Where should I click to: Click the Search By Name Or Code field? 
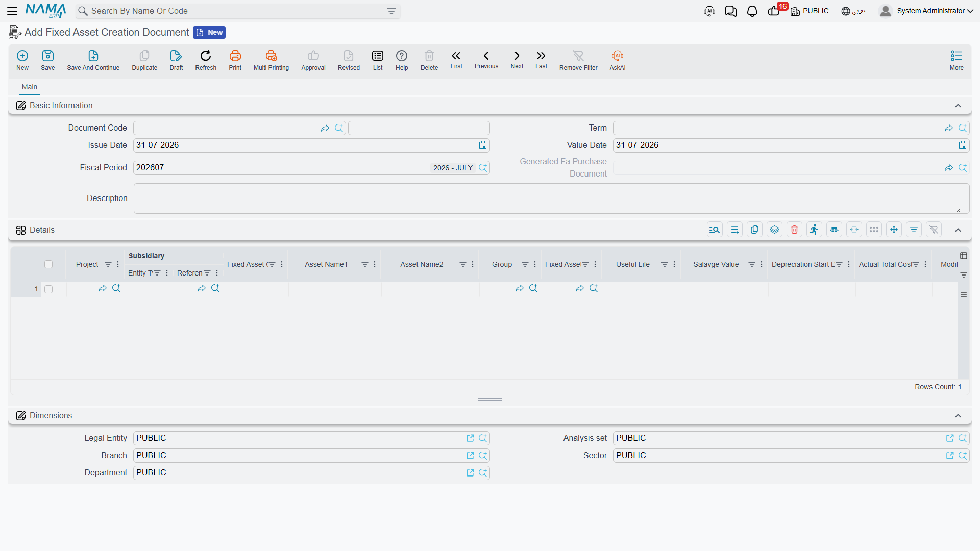tap(237, 11)
